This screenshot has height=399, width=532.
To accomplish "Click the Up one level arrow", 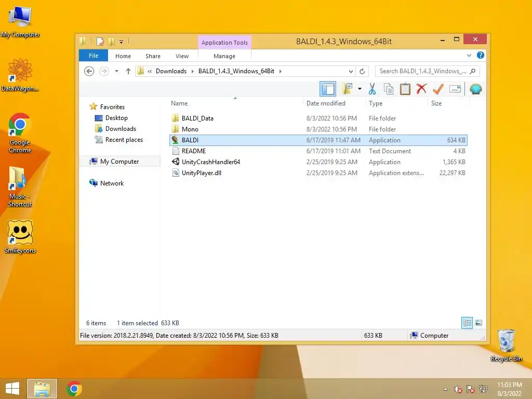I will click(x=128, y=71).
